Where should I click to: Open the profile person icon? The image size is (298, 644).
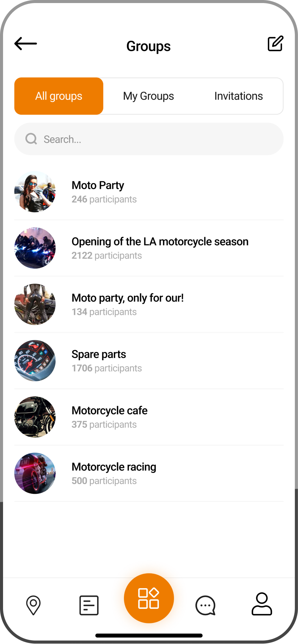tap(262, 604)
